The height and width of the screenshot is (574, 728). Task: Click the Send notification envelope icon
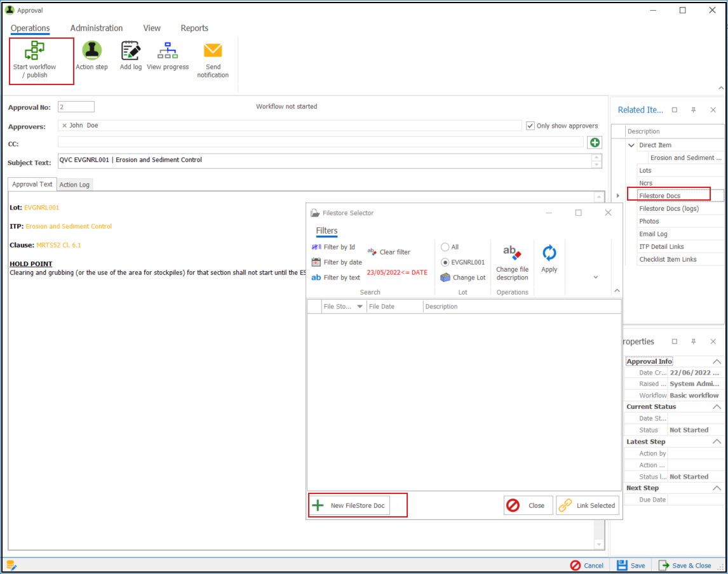(x=213, y=51)
